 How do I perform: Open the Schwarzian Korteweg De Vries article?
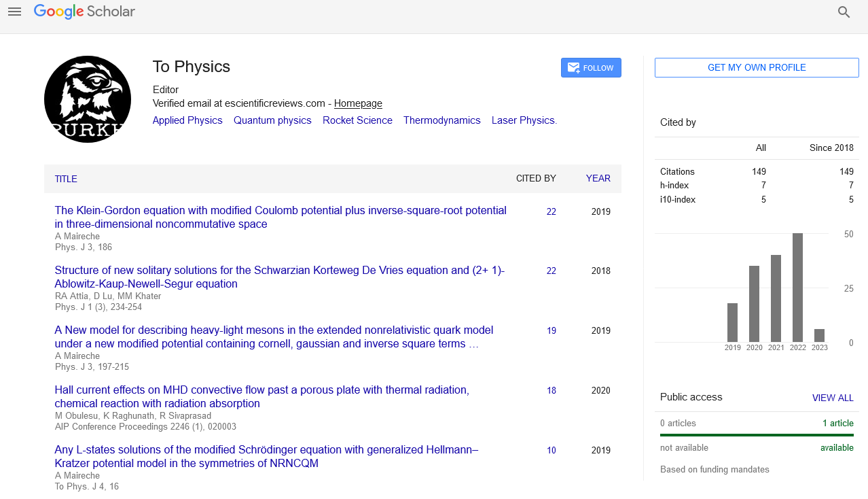pyautogui.click(x=280, y=277)
